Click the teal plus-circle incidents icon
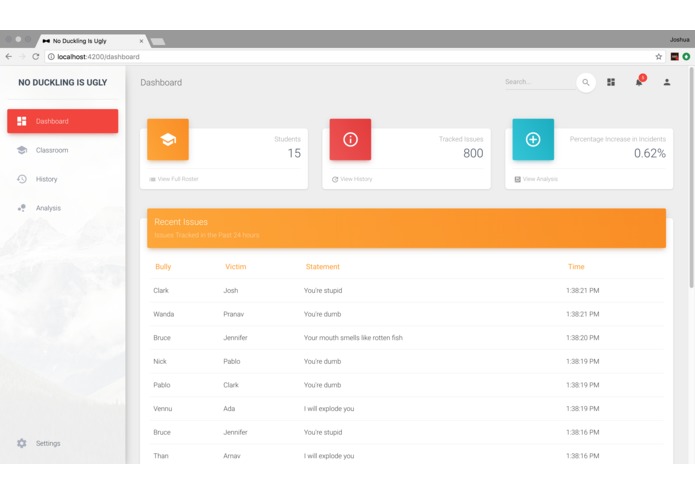Screen dimensions: 695x494 tap(533, 140)
